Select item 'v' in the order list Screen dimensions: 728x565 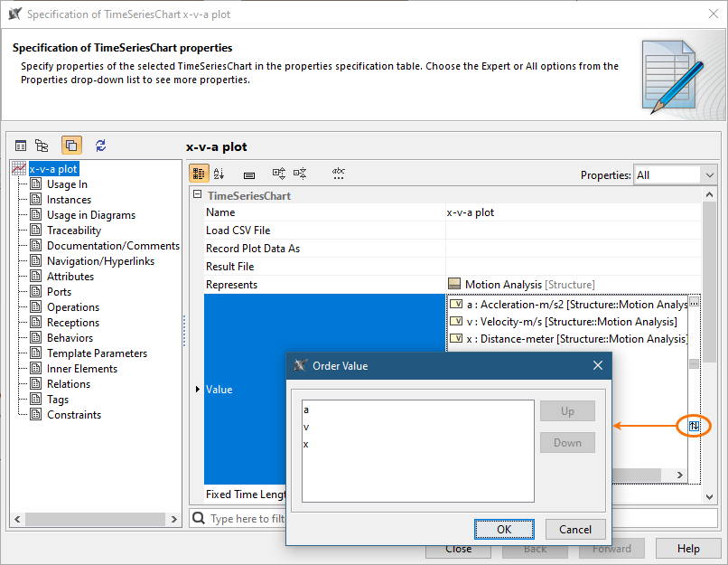(306, 427)
